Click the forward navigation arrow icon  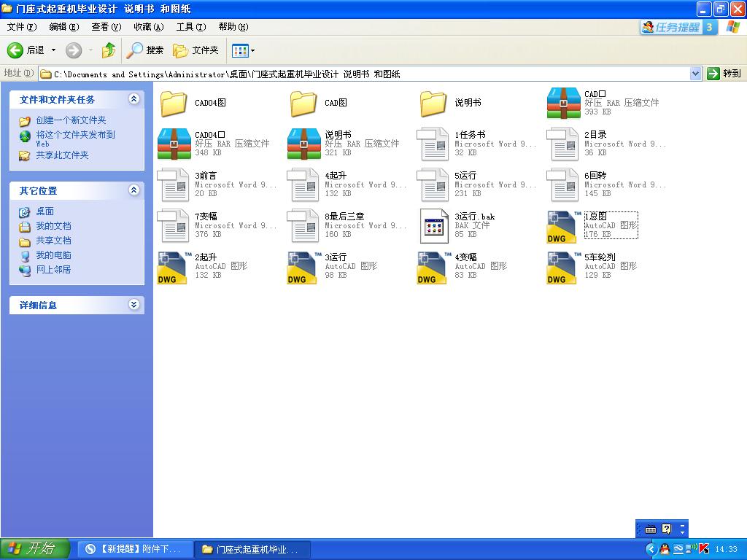pyautogui.click(x=74, y=50)
